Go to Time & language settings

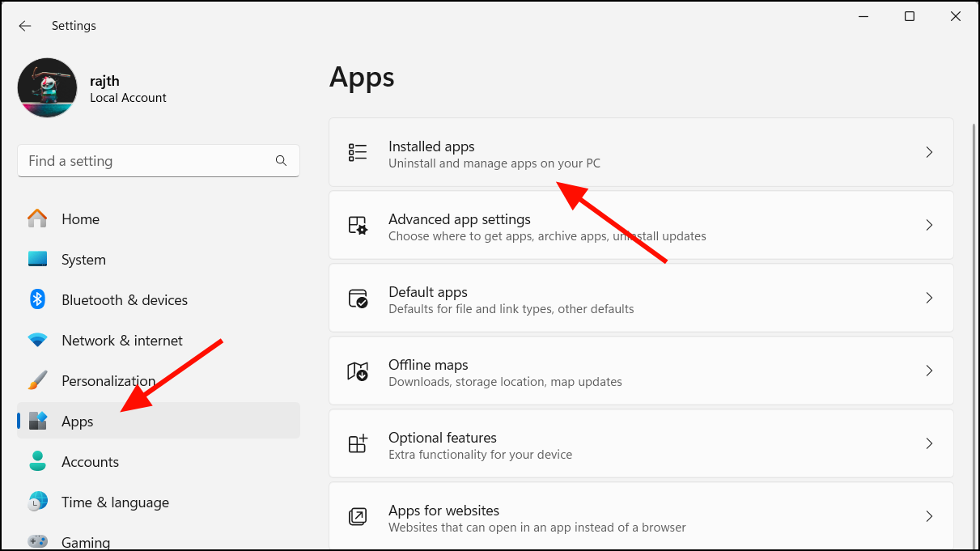(x=114, y=502)
